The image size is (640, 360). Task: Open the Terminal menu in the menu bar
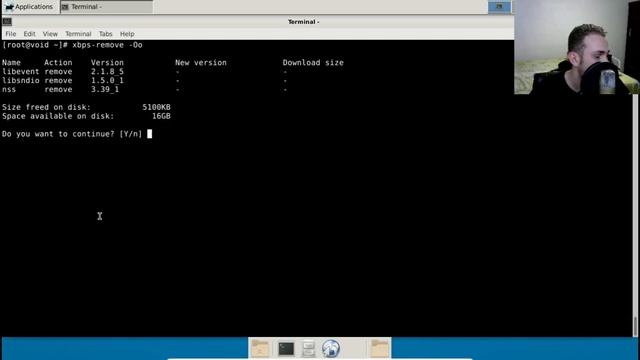78,34
